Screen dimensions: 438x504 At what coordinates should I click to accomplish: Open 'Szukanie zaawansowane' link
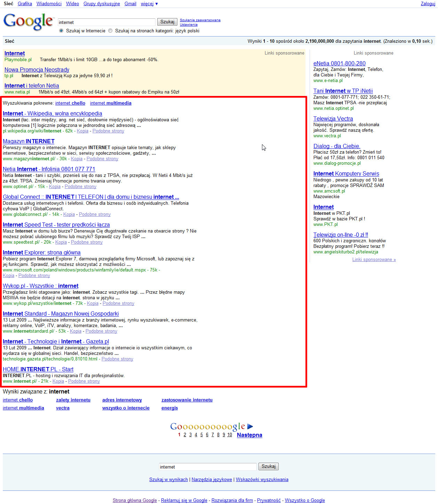coord(200,20)
